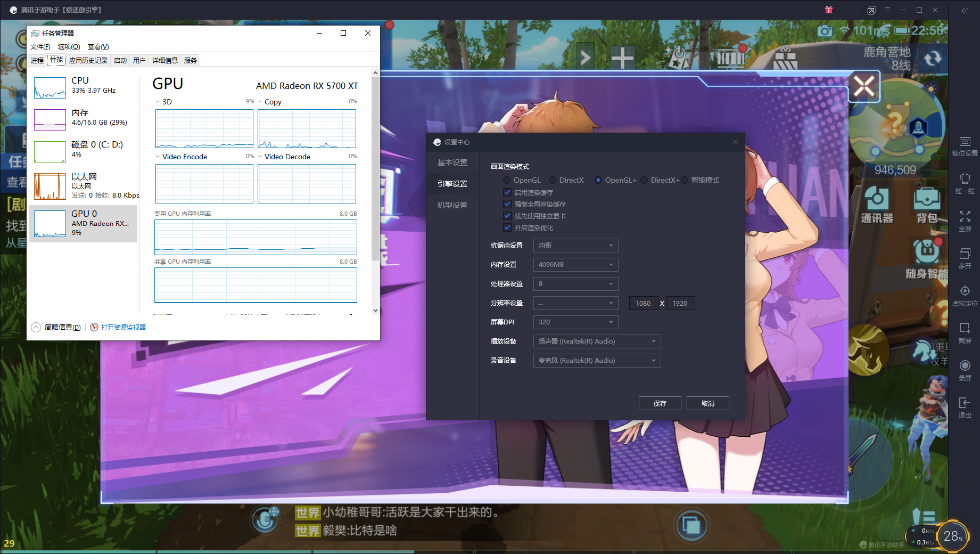Click Task Manager scrollbar down arrow
This screenshot has height=554, width=980.
tap(375, 310)
